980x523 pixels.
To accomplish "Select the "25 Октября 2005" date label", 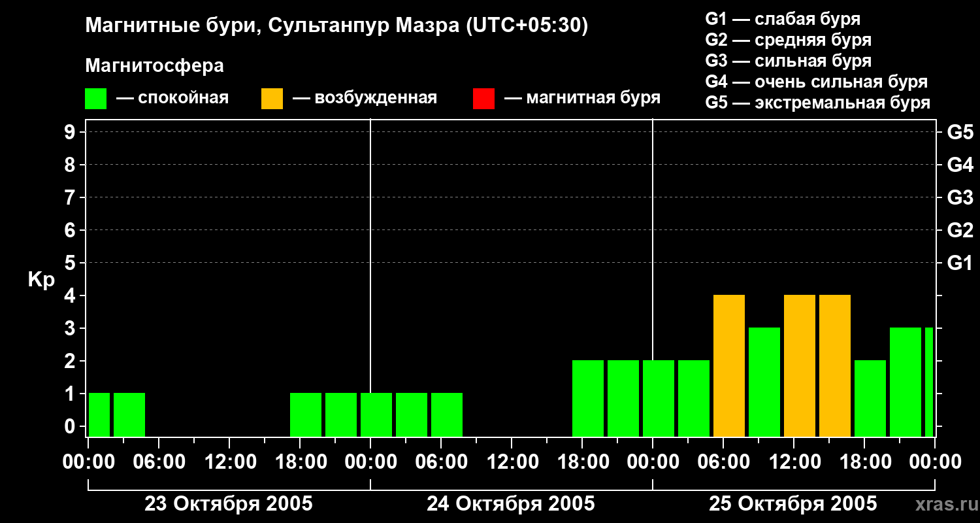I will [793, 504].
